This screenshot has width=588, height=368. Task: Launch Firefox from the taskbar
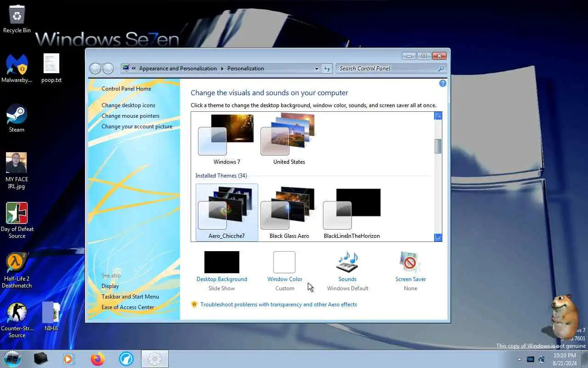pos(97,359)
